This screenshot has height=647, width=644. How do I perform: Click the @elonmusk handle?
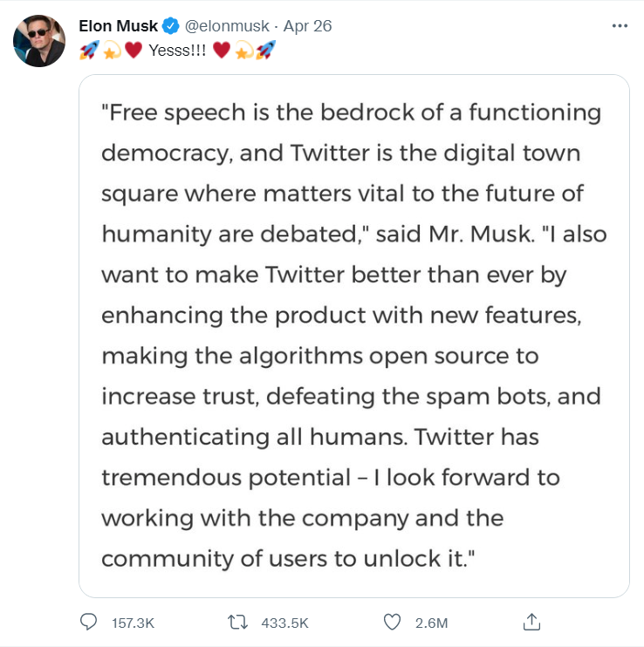coord(227,26)
